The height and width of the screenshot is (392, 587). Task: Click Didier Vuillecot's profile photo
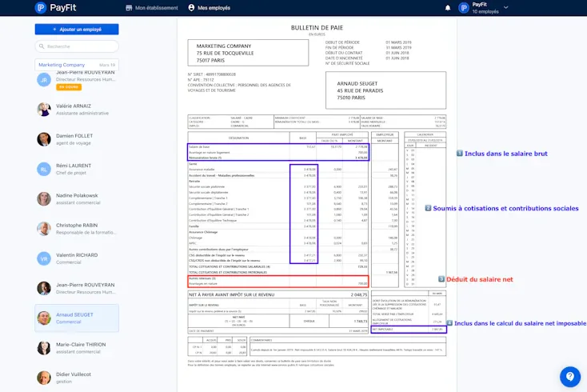point(44,377)
